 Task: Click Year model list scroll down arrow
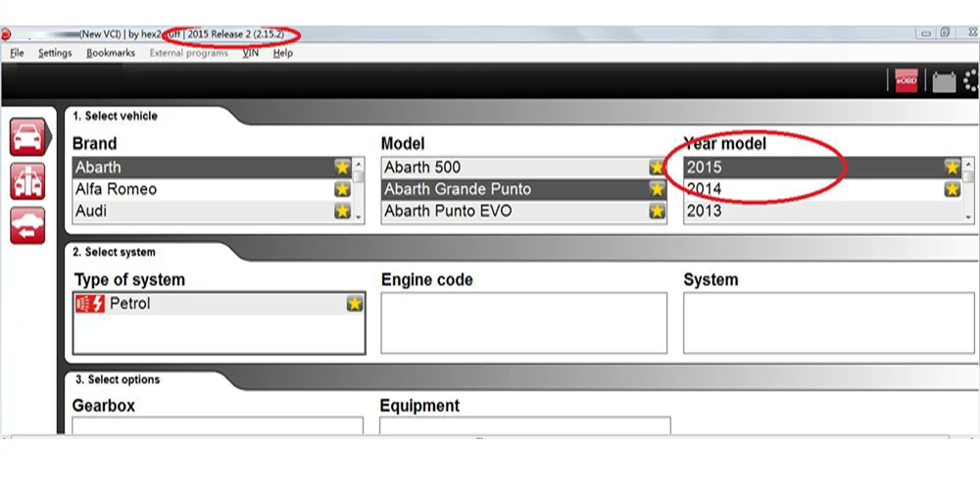pos(969,217)
